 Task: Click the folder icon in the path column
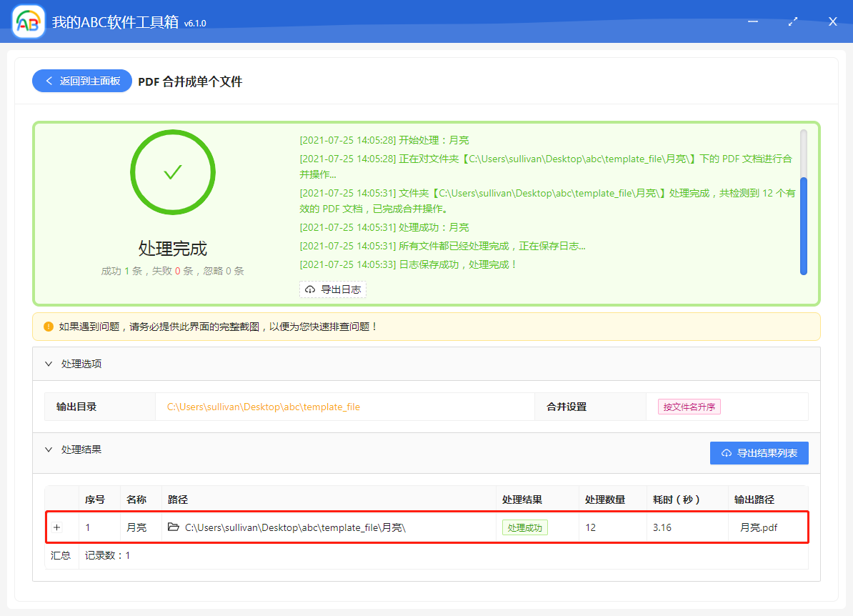point(174,527)
